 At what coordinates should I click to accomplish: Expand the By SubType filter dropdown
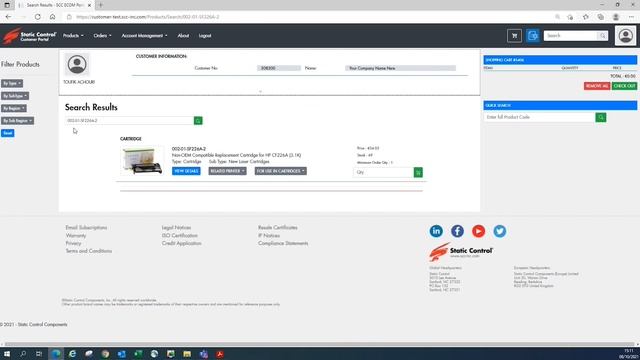click(15, 96)
